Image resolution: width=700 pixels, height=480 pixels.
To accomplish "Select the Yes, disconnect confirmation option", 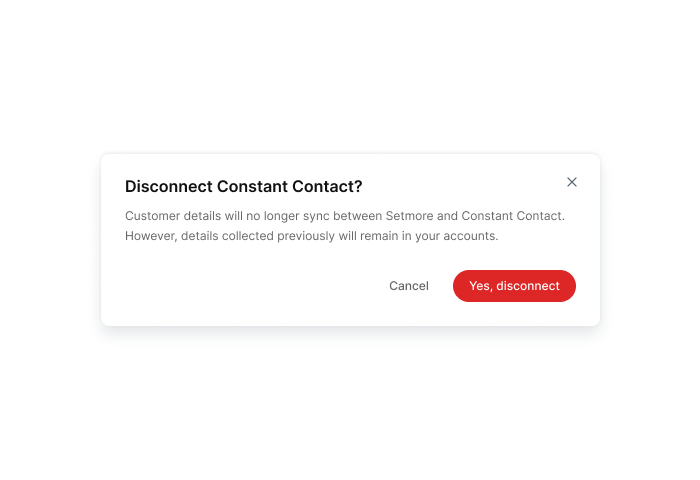I will point(514,286).
